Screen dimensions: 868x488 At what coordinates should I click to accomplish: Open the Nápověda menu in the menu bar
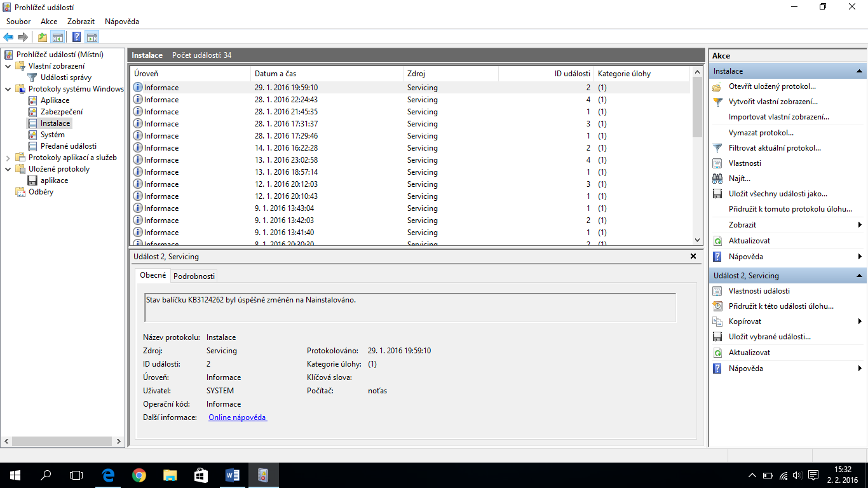(122, 22)
